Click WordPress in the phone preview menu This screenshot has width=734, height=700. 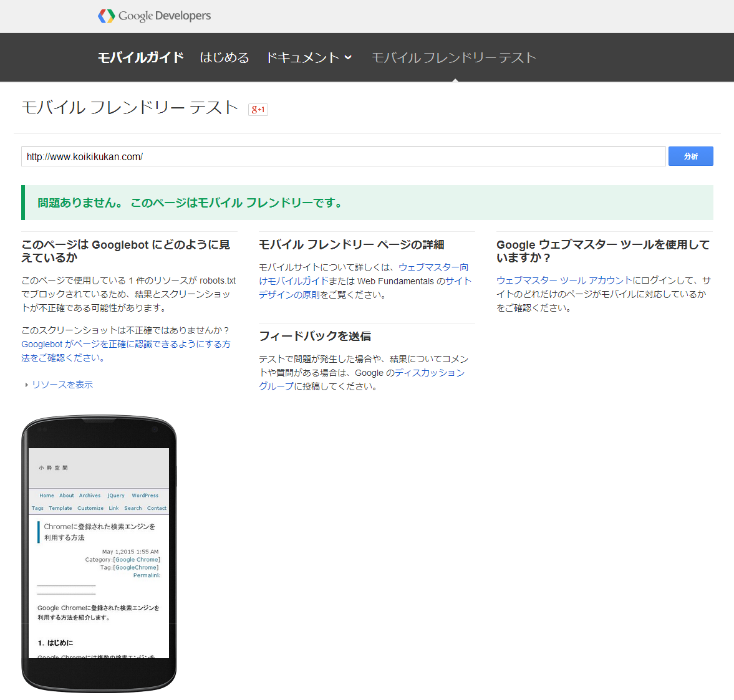[x=145, y=496]
